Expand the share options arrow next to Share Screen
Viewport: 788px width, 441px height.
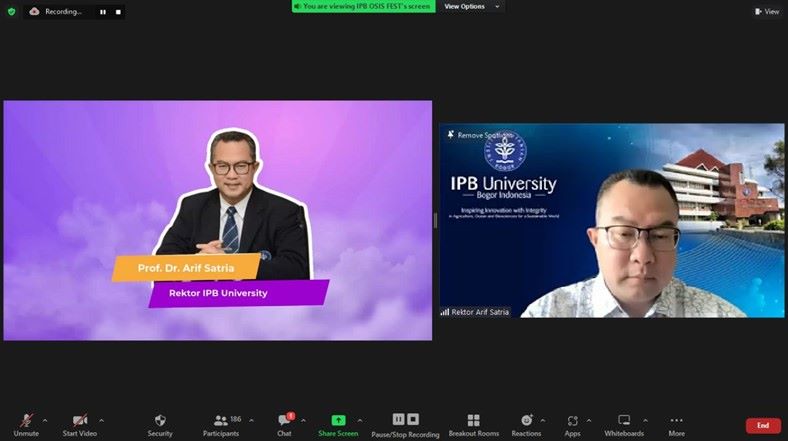point(360,420)
